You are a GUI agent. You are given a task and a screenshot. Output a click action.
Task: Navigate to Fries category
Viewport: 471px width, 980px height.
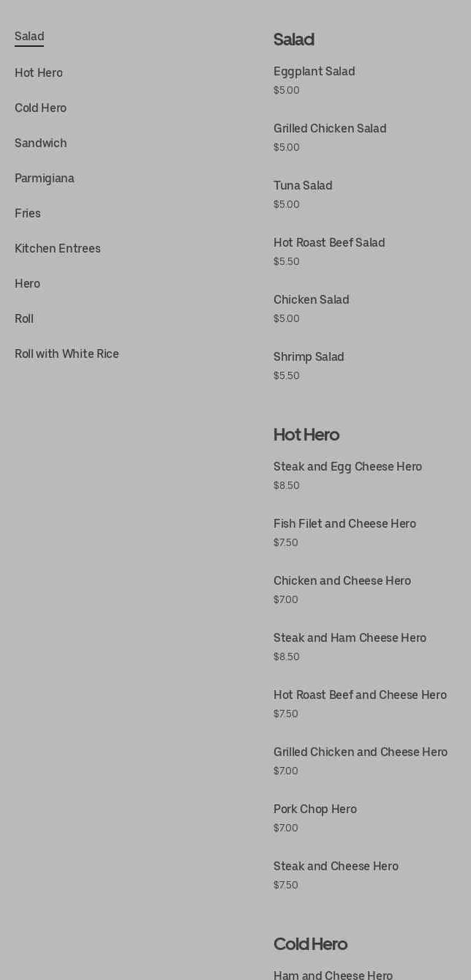(x=28, y=214)
